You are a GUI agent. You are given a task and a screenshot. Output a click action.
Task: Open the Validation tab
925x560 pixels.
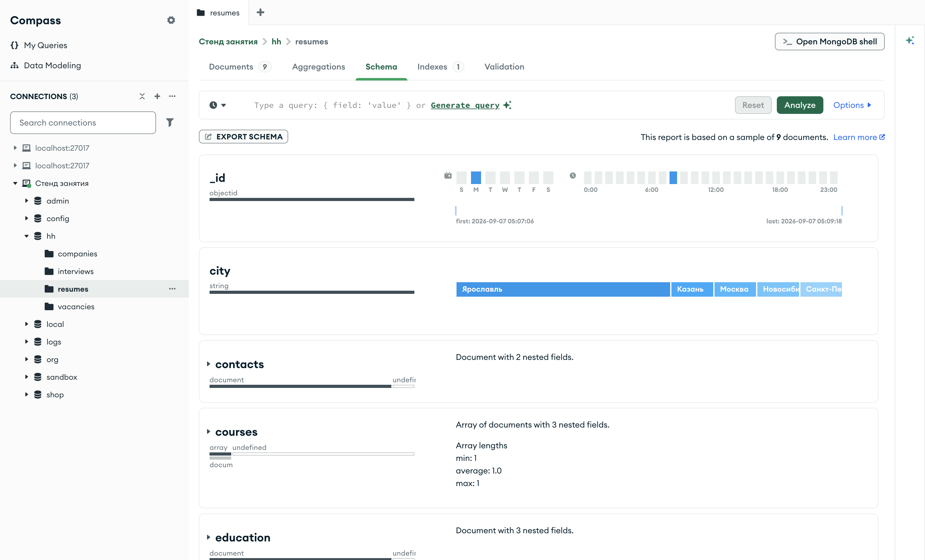tap(504, 67)
